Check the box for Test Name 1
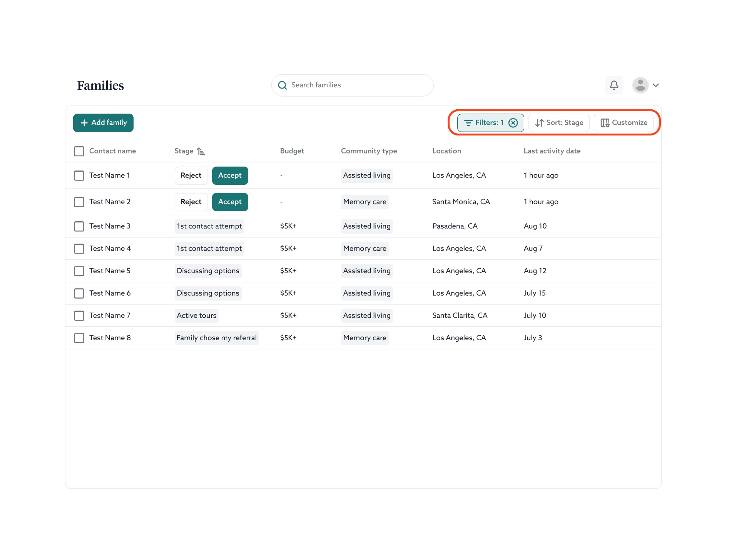Image resolution: width=739 pixels, height=560 pixels. coord(79,176)
